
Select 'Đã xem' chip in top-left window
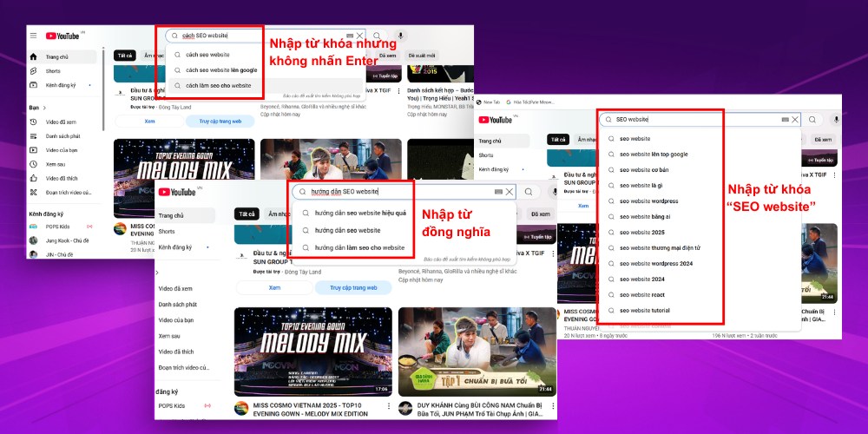tap(388, 56)
